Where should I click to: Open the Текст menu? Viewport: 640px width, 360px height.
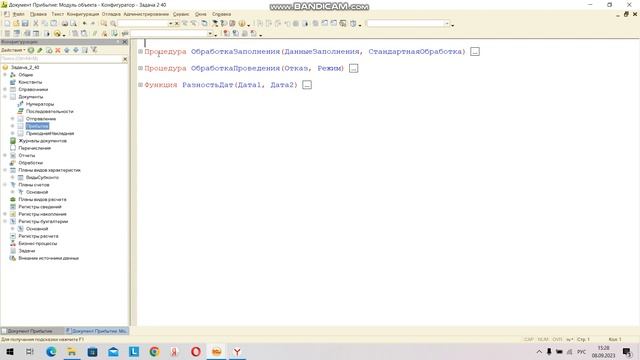(x=57, y=14)
